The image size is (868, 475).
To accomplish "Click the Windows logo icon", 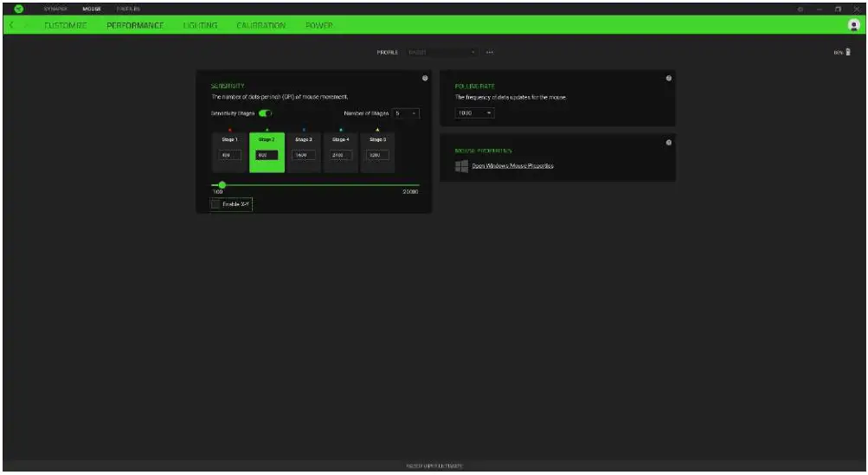I will click(x=461, y=166).
